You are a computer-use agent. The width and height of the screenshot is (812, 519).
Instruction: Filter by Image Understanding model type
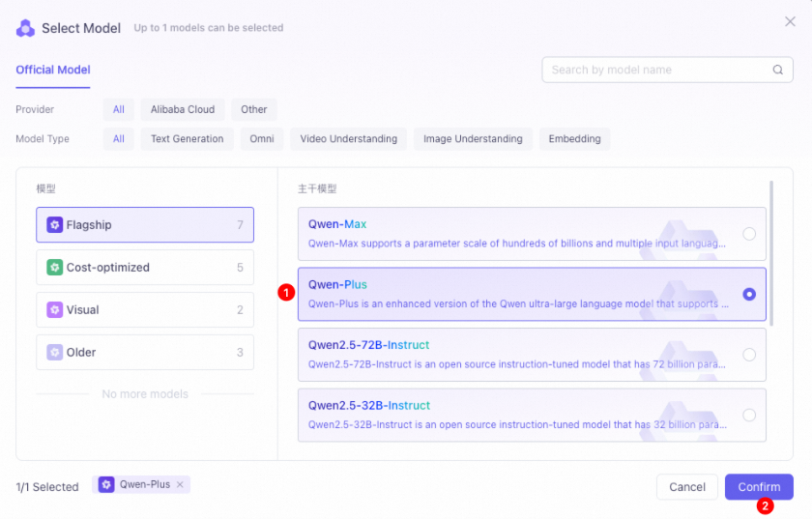pyautogui.click(x=473, y=139)
